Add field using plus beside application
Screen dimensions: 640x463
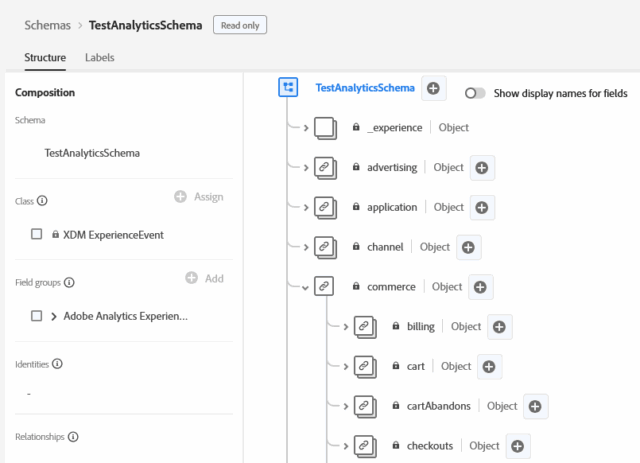click(x=483, y=207)
